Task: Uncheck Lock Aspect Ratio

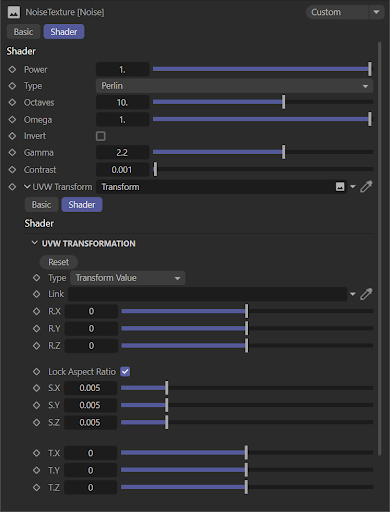Action: 125,371
